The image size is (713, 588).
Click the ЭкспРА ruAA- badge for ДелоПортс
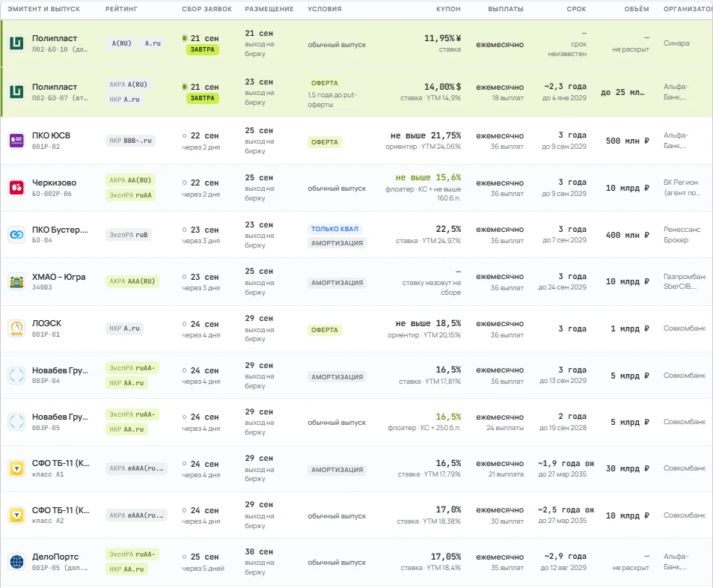coord(132,554)
